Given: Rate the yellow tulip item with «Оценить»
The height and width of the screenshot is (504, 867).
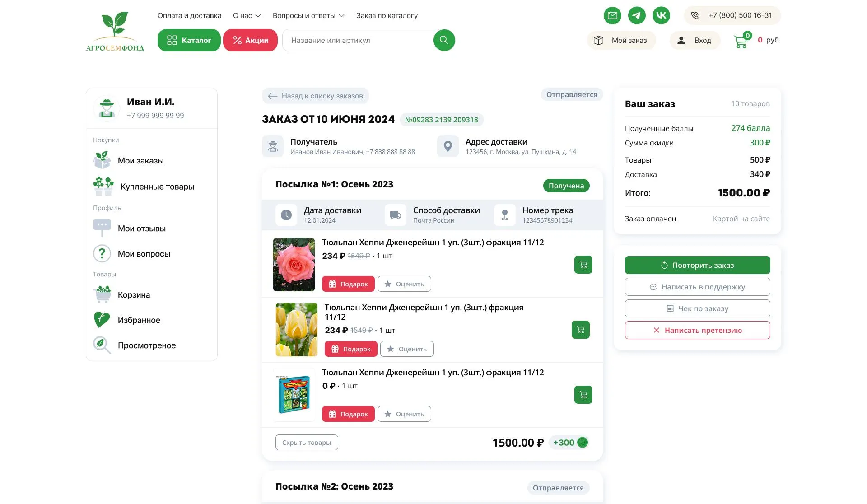Looking at the screenshot, I should [407, 349].
